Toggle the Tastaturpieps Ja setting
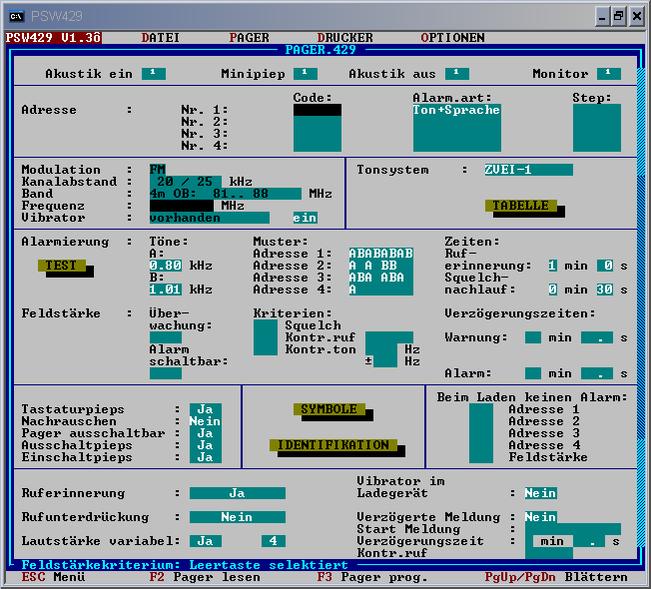 pyautogui.click(x=205, y=409)
